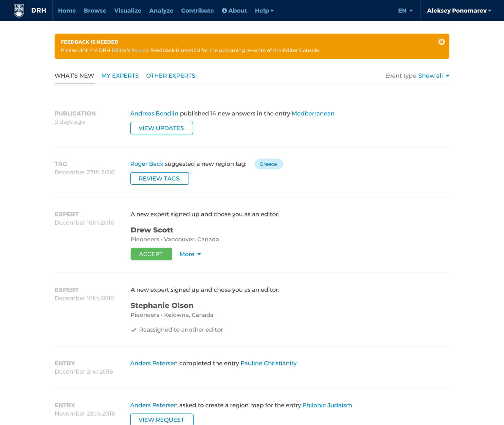
Task: Click the View Request button
Action: coord(161,420)
